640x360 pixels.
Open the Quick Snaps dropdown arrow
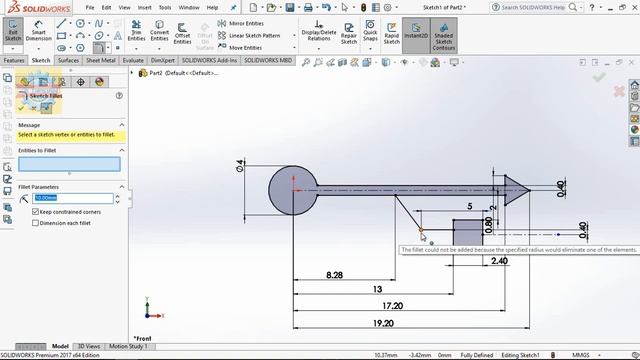pyautogui.click(x=370, y=49)
